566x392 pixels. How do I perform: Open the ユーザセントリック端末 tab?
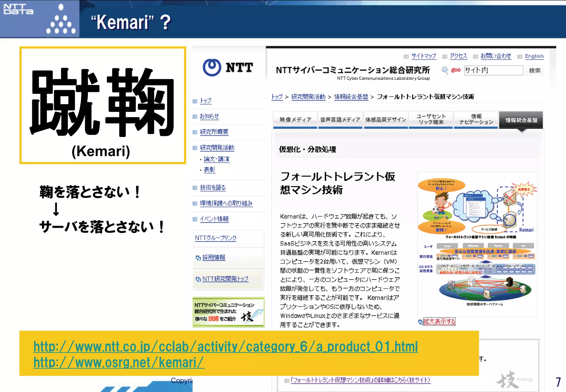pos(431,120)
